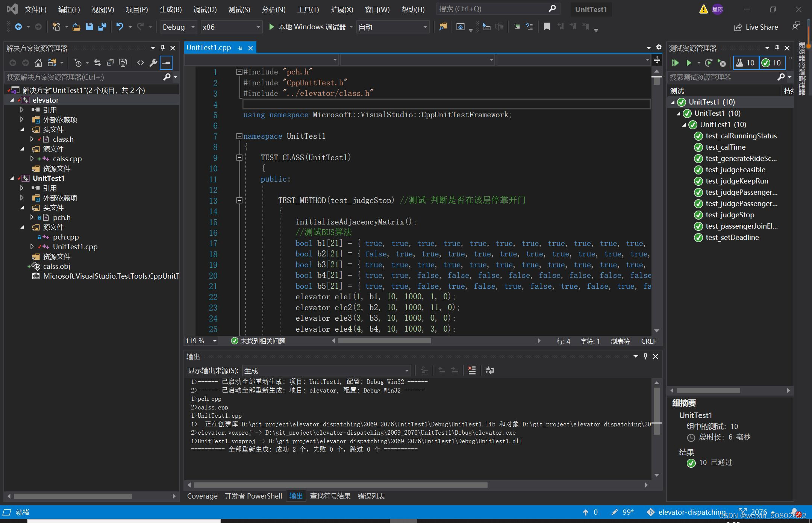Open the x86 platform dropdown
The height and width of the screenshot is (523, 812).
[x=231, y=27]
